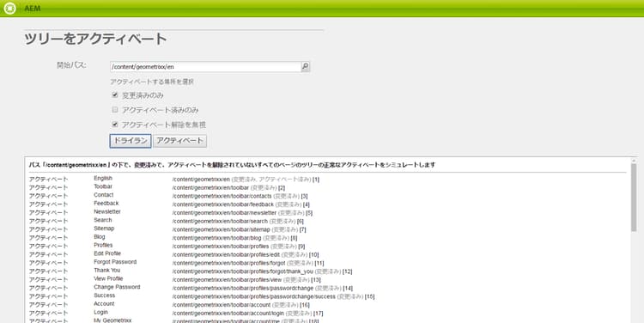This screenshot has height=323, width=644.
Task: Select the Sitemap row title
Action: point(104,229)
